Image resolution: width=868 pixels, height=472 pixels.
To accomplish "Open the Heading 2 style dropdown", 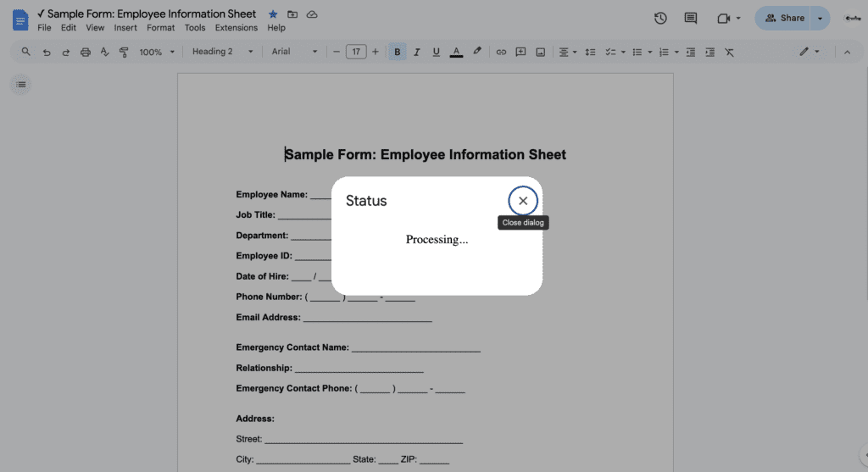I will coord(222,52).
